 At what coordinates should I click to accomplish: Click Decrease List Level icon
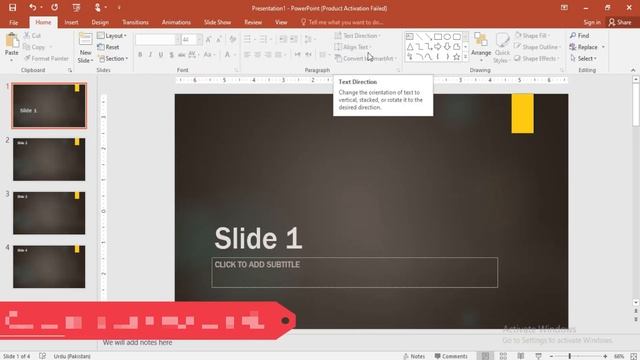283,39
